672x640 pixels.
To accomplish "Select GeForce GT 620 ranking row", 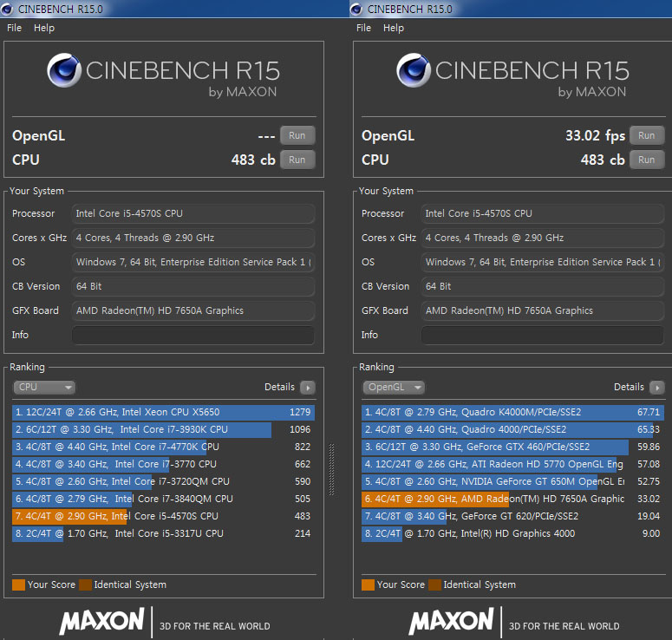I will [512, 517].
